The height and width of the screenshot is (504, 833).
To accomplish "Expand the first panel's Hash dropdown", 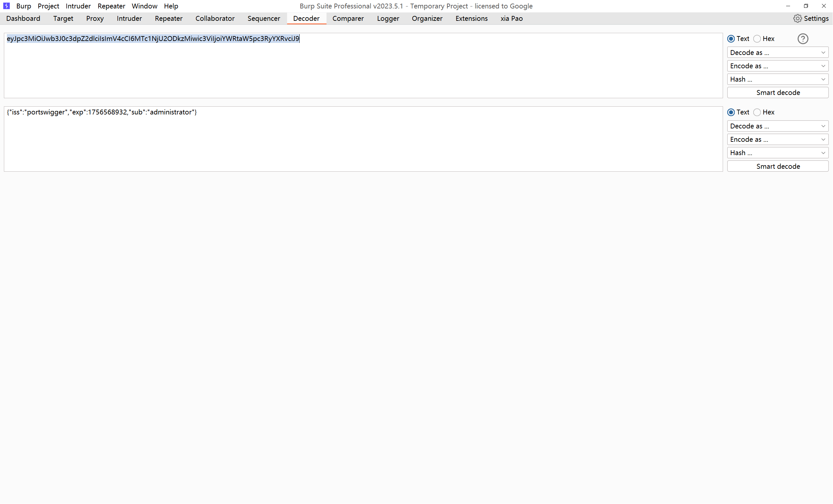I will 777,79.
